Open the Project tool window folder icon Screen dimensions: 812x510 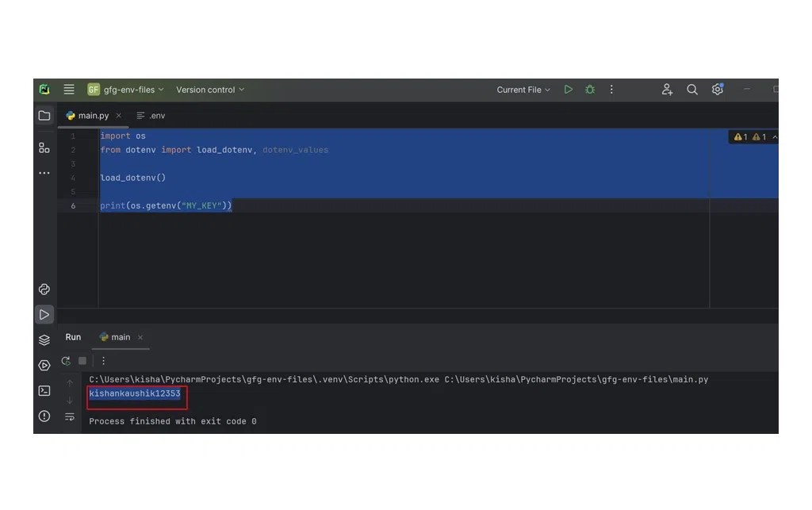click(x=44, y=115)
